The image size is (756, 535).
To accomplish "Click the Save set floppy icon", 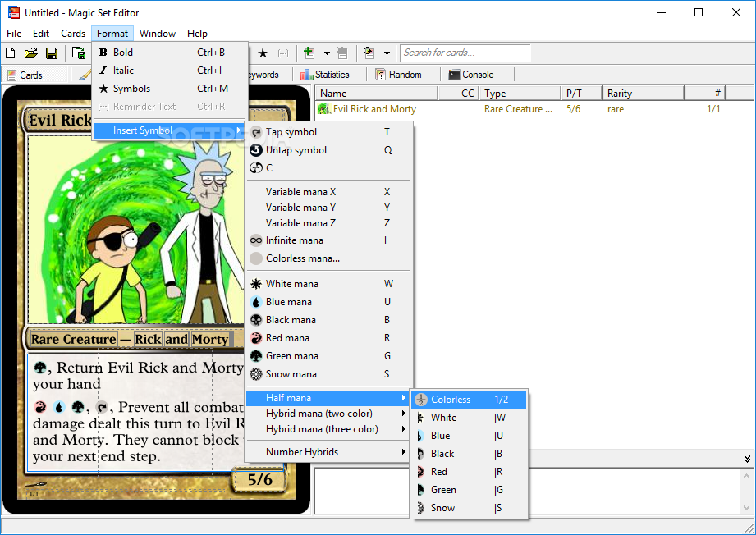I will (52, 53).
